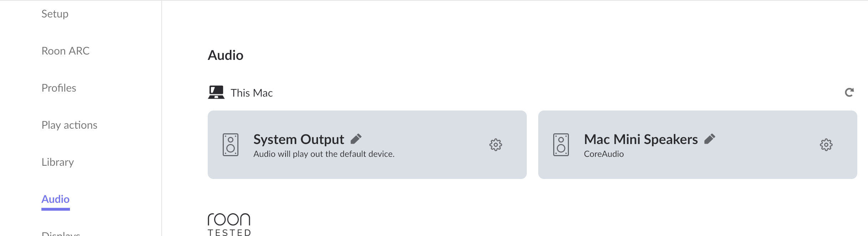Click the Roon Tested logo
This screenshot has width=868, height=236.
point(229,225)
